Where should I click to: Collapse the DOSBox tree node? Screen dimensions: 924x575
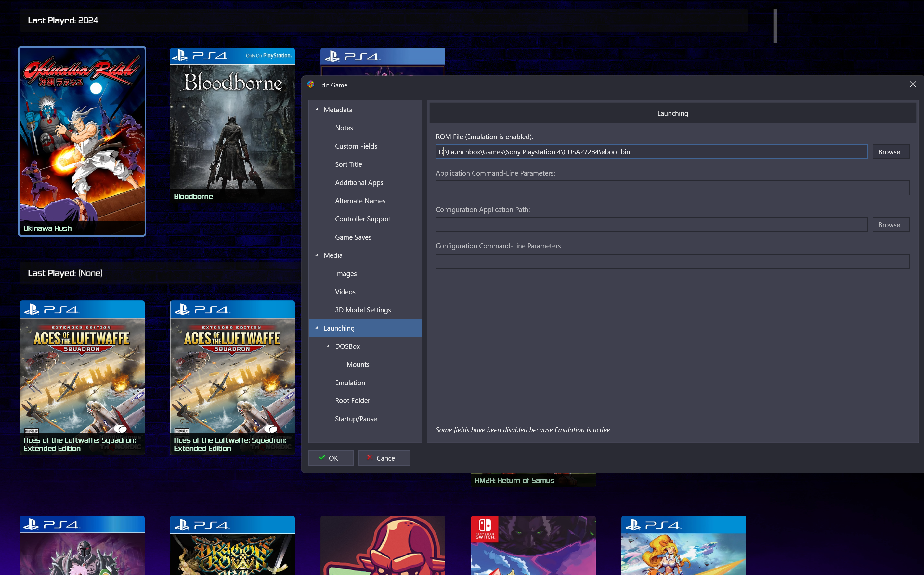click(x=328, y=346)
